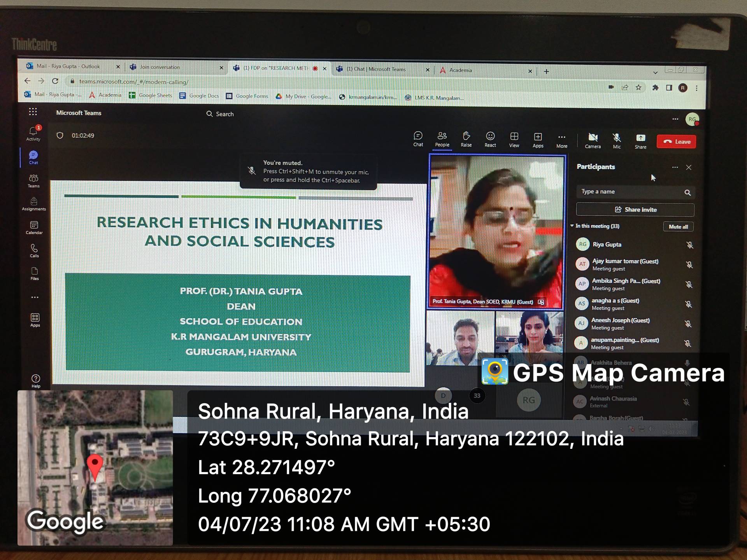Screen dimensions: 747x560
Task: Click the Mute all button
Action: click(678, 227)
